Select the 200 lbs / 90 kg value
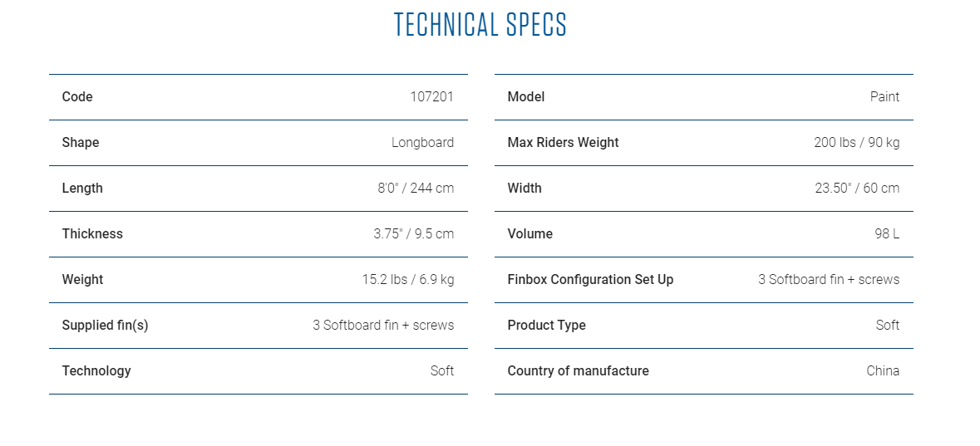The height and width of the screenshot is (446, 980). point(857,142)
